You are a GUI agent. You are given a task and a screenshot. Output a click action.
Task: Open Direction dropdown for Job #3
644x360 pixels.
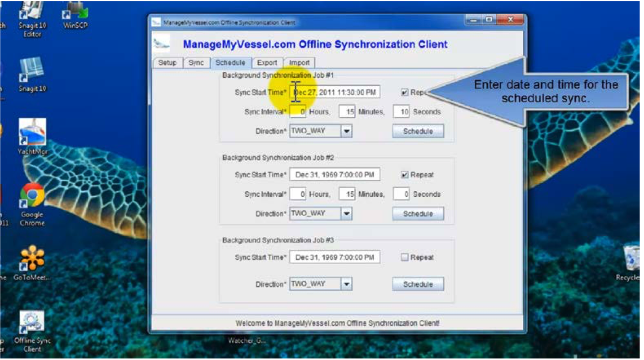click(346, 284)
